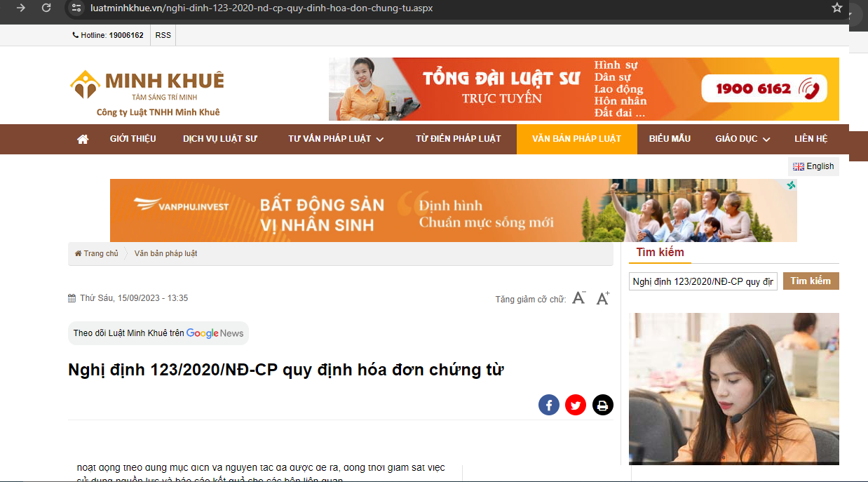868x482 pixels.
Task: Go to Trang chủ breadcrumb
Action: (x=97, y=253)
